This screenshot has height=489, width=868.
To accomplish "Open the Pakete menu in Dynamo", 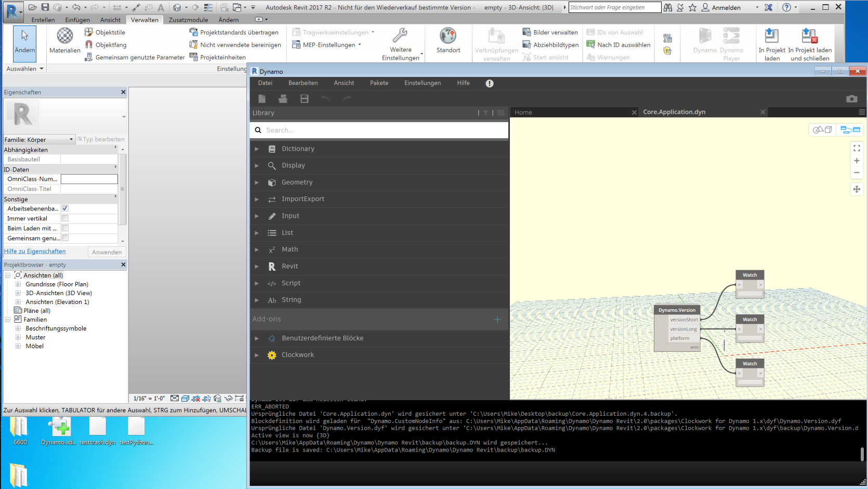I will pos(379,83).
